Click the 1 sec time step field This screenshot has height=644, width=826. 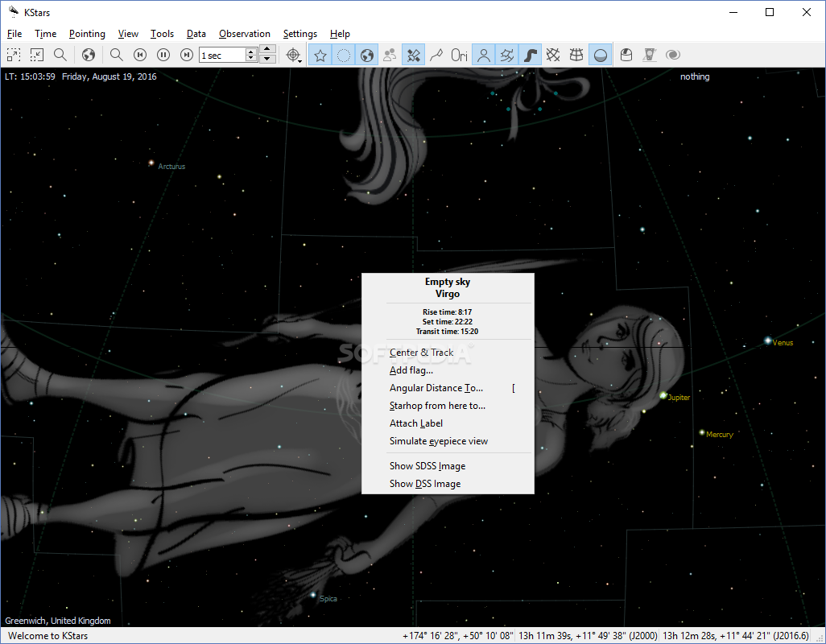[221, 56]
